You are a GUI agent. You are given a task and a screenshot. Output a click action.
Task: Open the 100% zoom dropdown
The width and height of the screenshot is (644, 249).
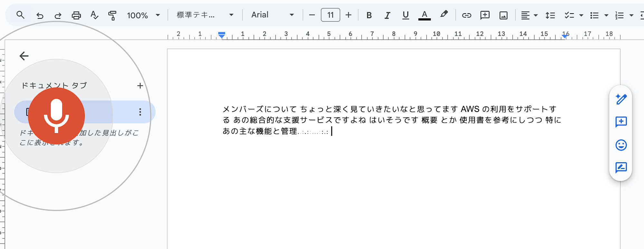[x=143, y=15]
